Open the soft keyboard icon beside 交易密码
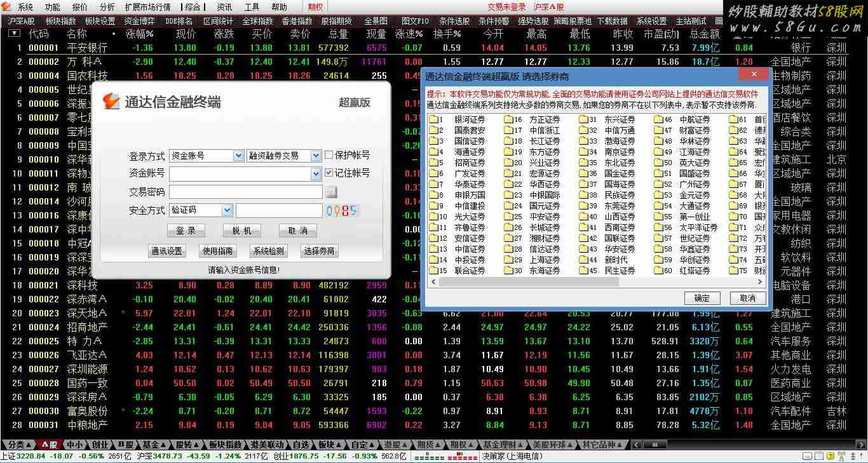This screenshot has height=463, width=868. point(331,192)
